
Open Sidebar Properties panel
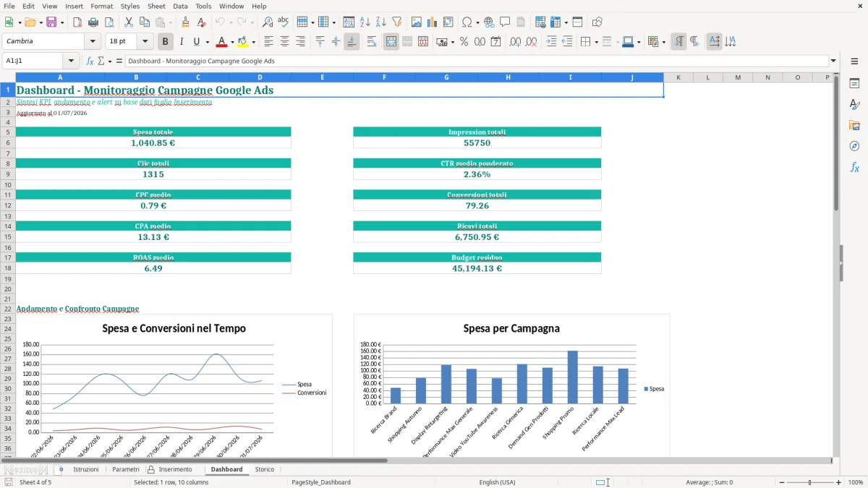(x=854, y=84)
